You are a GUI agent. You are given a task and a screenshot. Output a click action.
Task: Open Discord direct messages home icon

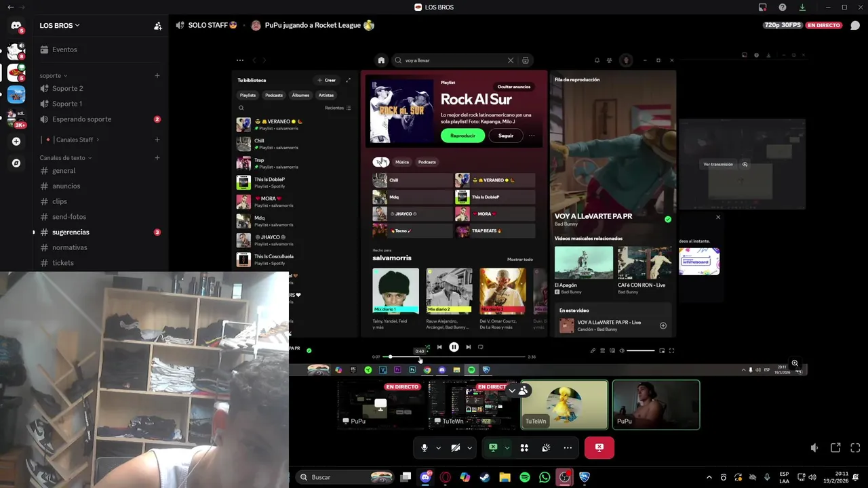coord(16,26)
